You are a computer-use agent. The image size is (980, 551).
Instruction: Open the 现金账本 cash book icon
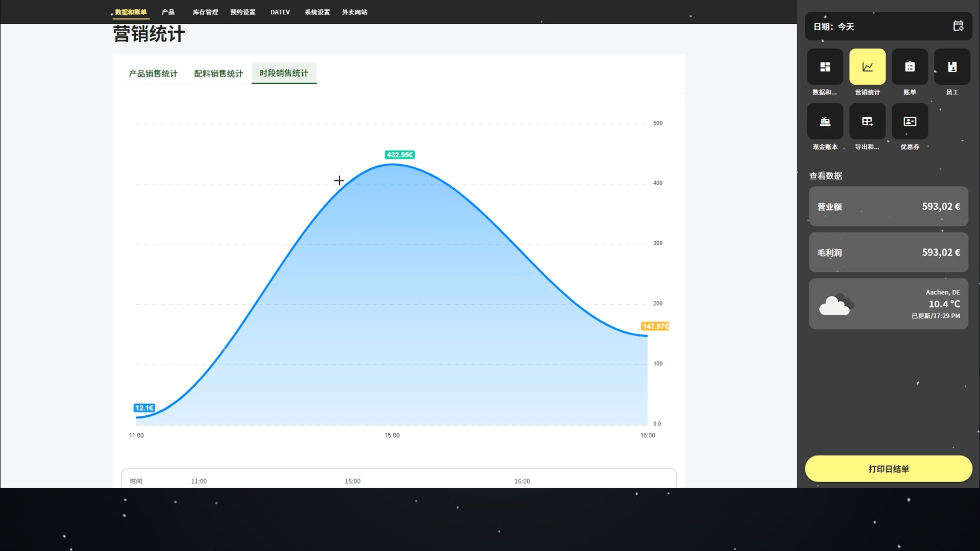(x=825, y=121)
